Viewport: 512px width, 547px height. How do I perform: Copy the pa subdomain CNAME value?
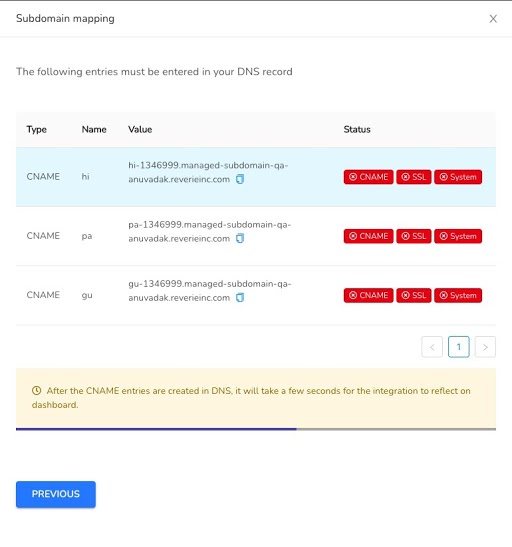(x=240, y=239)
